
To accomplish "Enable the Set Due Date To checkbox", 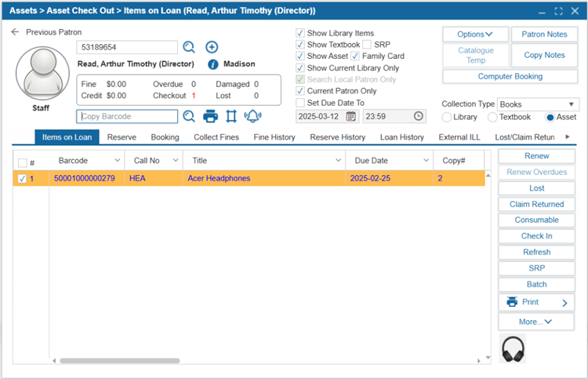I will click(x=300, y=103).
